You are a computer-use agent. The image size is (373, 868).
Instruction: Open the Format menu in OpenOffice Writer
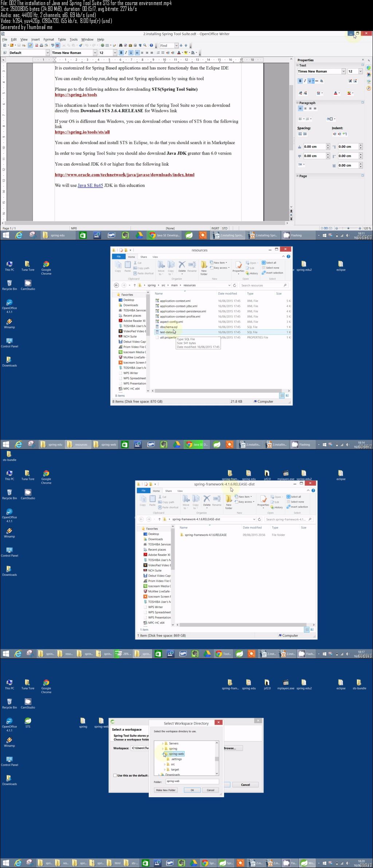[48, 39]
